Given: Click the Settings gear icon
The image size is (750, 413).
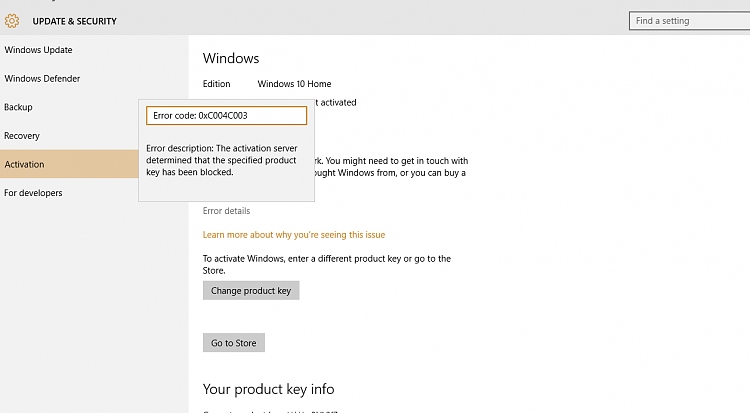Looking at the screenshot, I should pyautogui.click(x=12, y=20).
